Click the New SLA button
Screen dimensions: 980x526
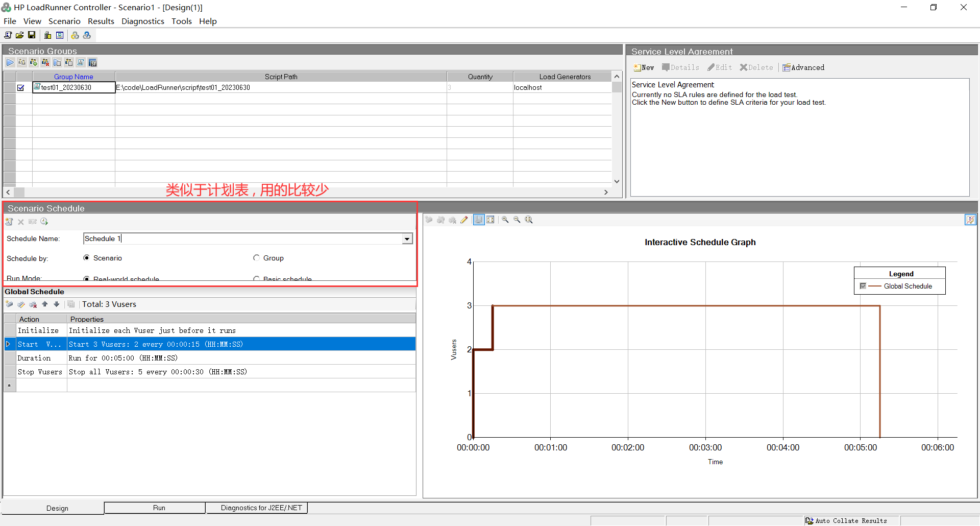point(644,67)
